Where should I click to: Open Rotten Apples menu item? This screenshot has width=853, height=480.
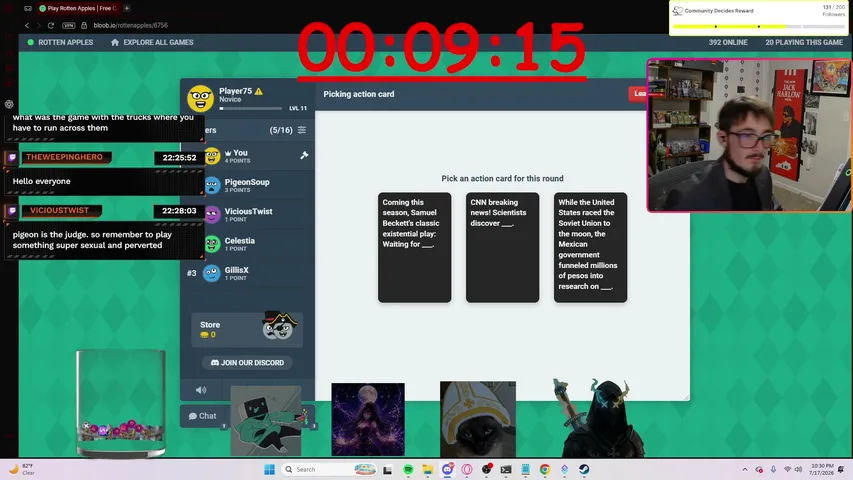coord(60,42)
